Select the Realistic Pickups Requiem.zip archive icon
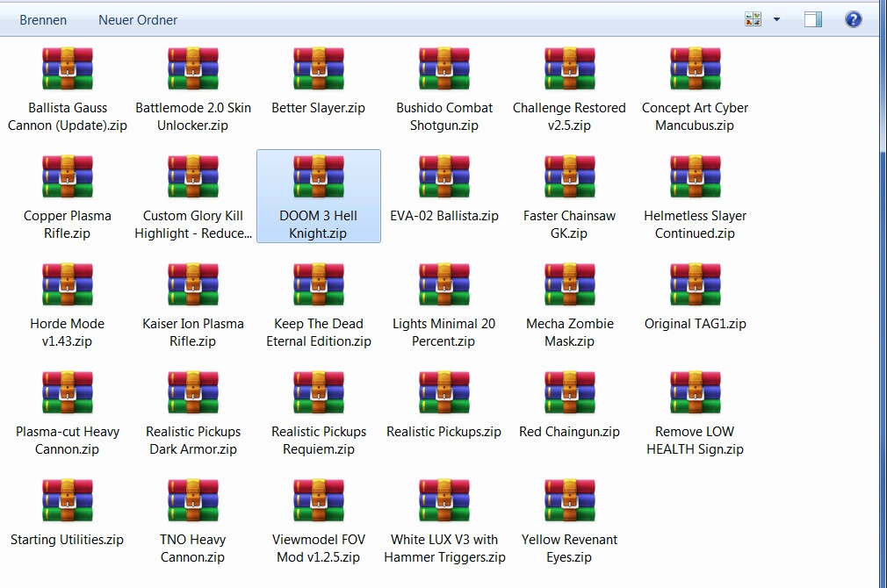Screen dimensions: 887x588 tap(319, 393)
